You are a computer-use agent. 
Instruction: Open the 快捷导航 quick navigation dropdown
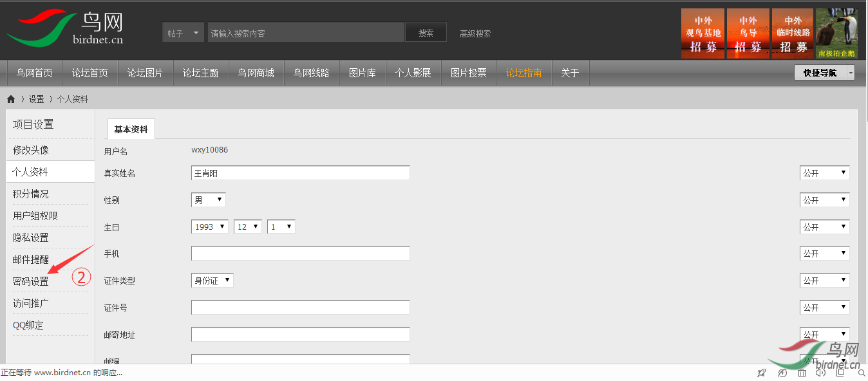click(x=824, y=73)
